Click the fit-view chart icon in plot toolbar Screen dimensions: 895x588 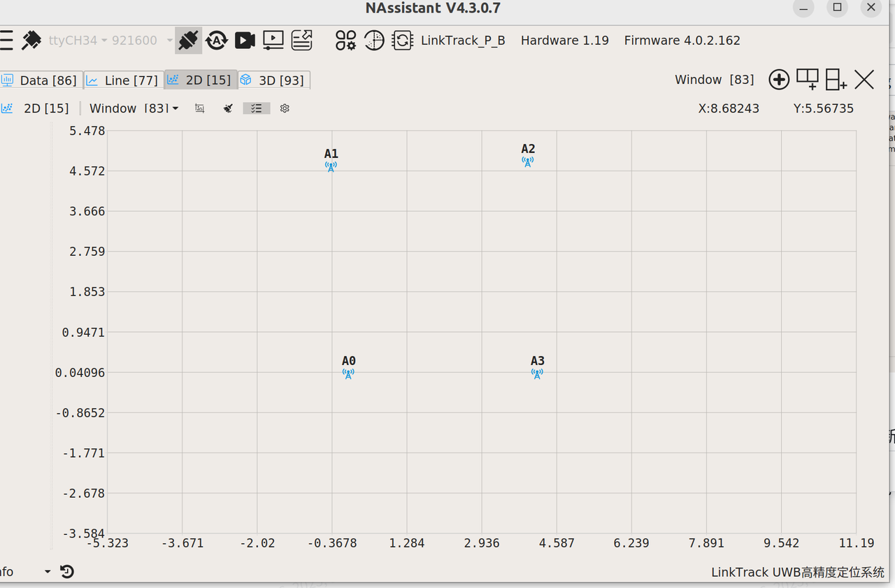point(200,108)
